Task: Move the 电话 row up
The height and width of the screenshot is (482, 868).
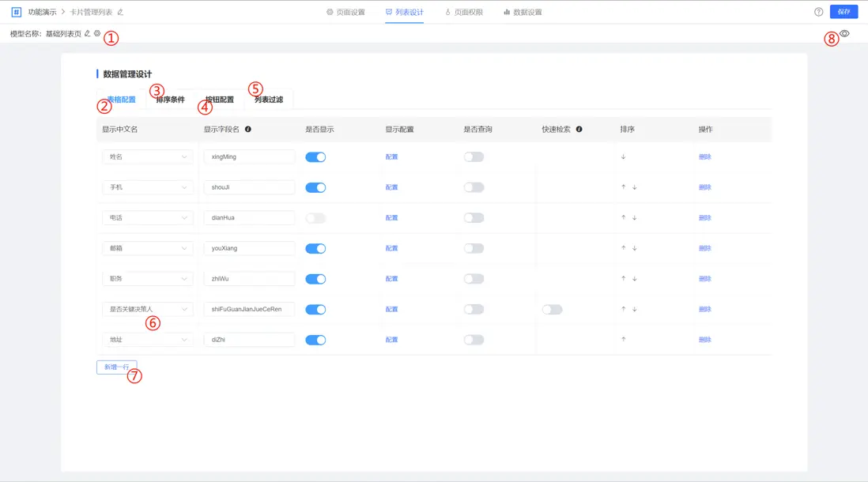Action: click(x=623, y=217)
